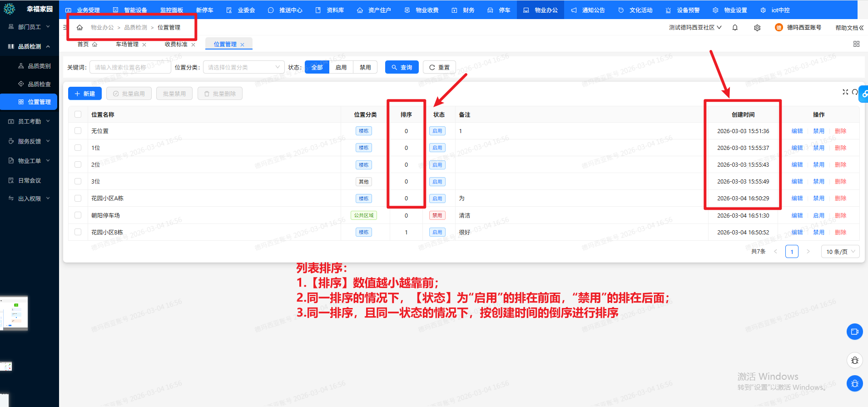Image resolution: width=868 pixels, height=407 pixels.
Task: Open the 通知公告 top menu
Action: (588, 10)
